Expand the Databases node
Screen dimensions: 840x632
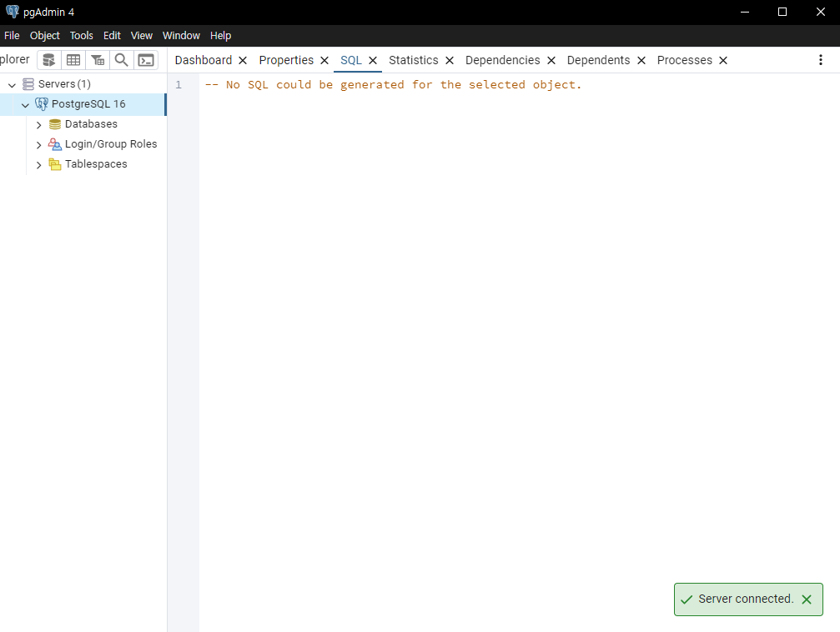click(38, 125)
